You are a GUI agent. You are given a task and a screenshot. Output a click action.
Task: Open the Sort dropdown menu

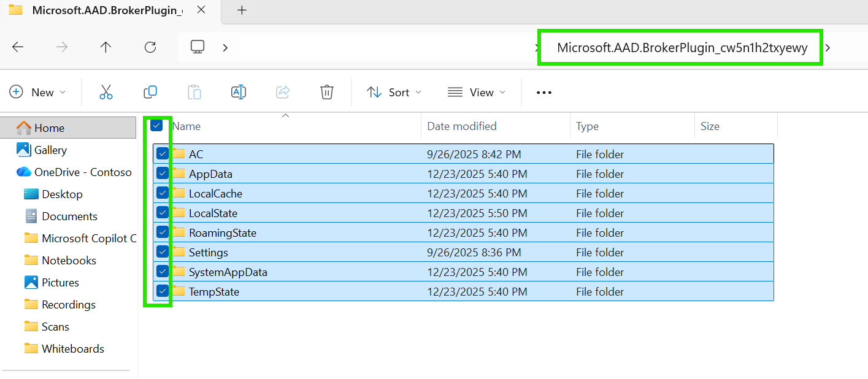coord(394,93)
